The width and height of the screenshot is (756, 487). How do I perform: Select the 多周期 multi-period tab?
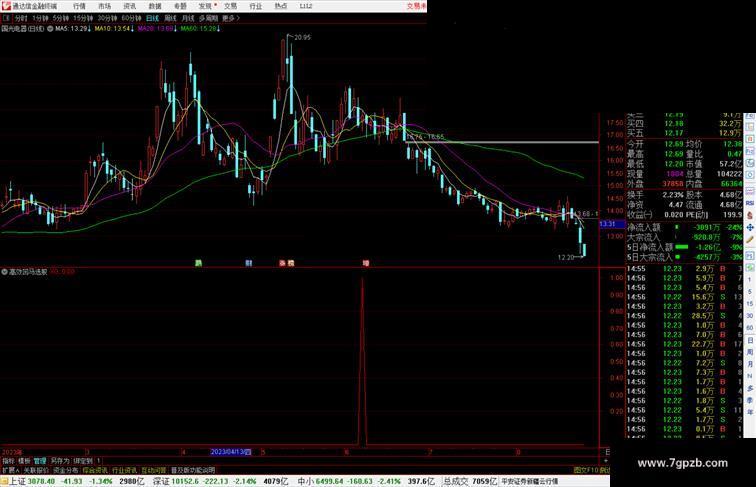point(208,18)
